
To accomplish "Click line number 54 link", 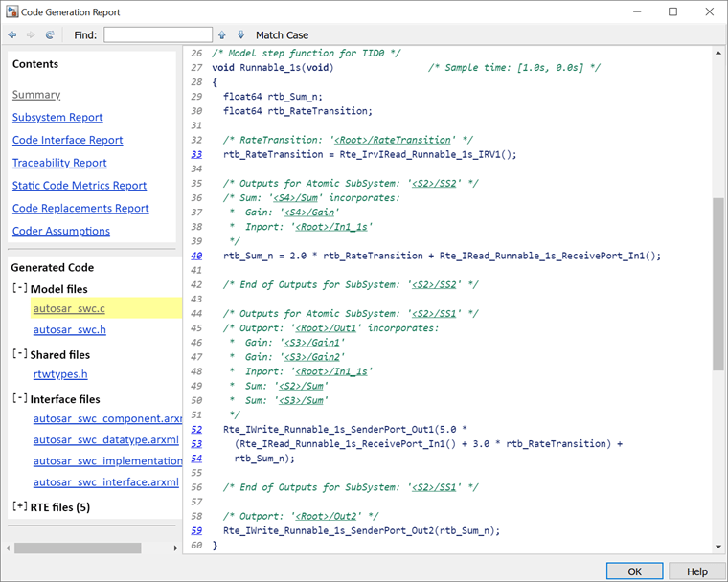I will pyautogui.click(x=196, y=459).
